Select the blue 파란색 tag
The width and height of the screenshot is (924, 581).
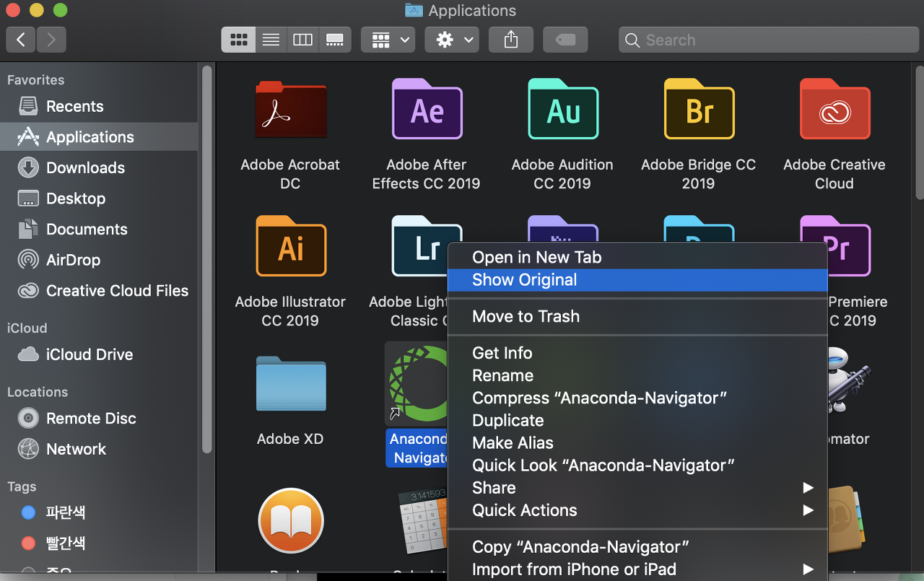coord(99,512)
